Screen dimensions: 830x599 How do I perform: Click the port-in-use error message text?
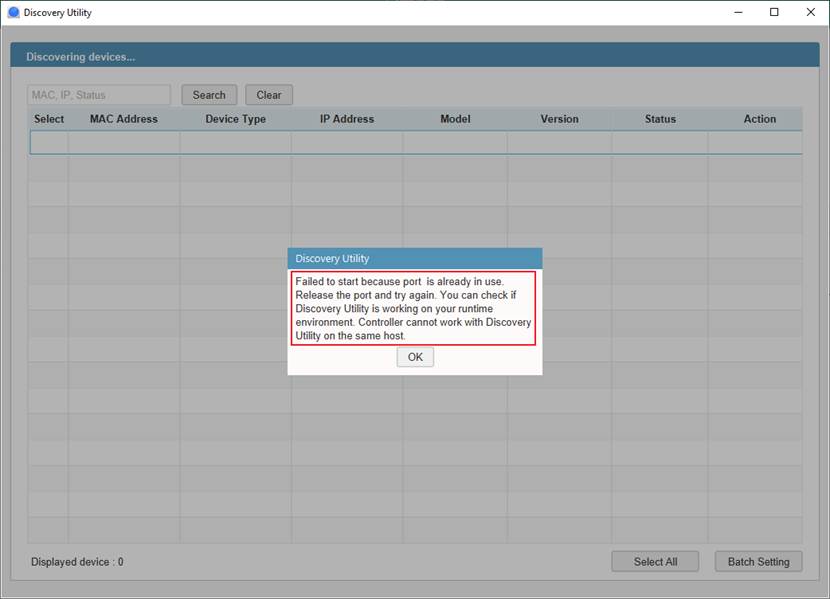tap(414, 309)
